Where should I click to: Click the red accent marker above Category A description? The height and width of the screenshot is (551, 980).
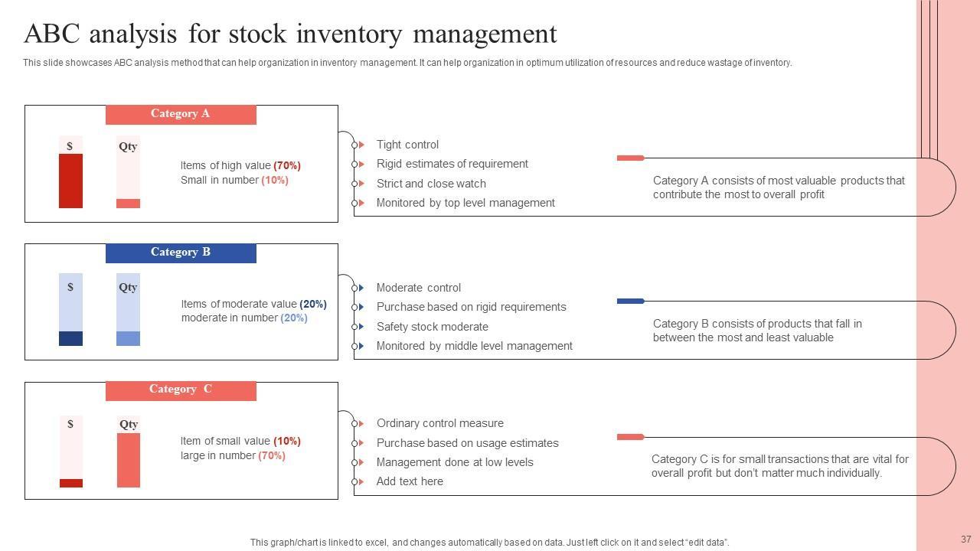pos(630,158)
